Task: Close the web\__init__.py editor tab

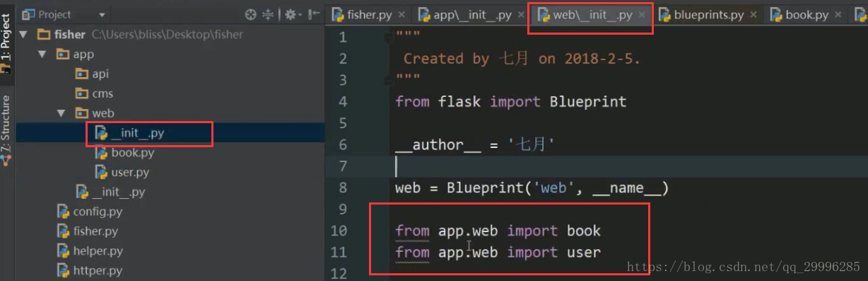Action: point(642,14)
